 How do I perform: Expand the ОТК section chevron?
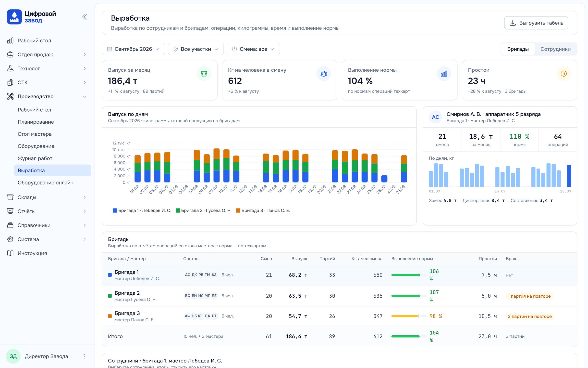click(85, 82)
